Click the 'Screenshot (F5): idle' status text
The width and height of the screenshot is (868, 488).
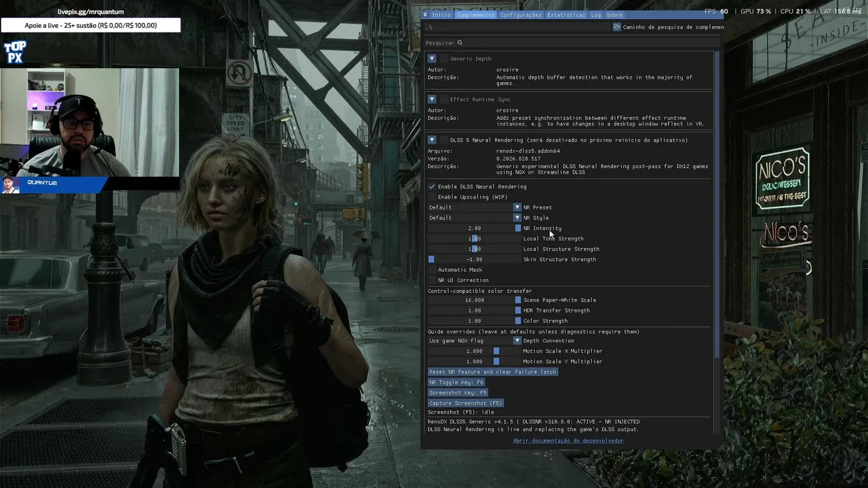click(x=460, y=412)
